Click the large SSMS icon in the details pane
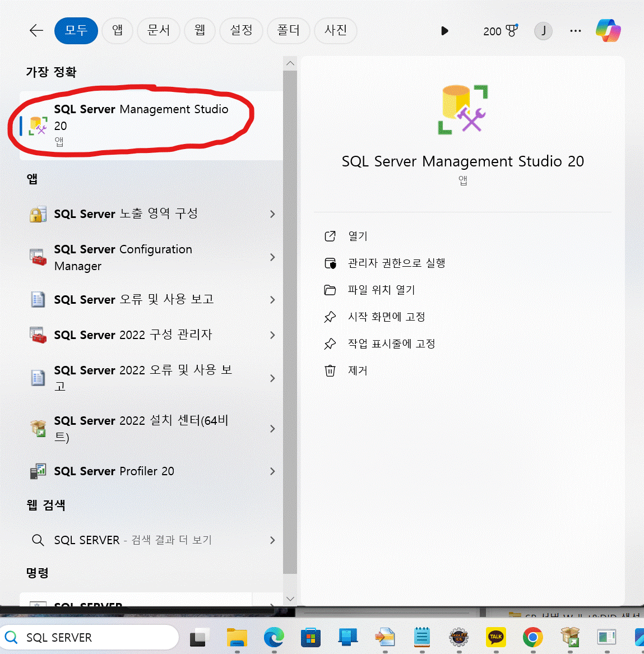This screenshot has width=644, height=654. (463, 110)
